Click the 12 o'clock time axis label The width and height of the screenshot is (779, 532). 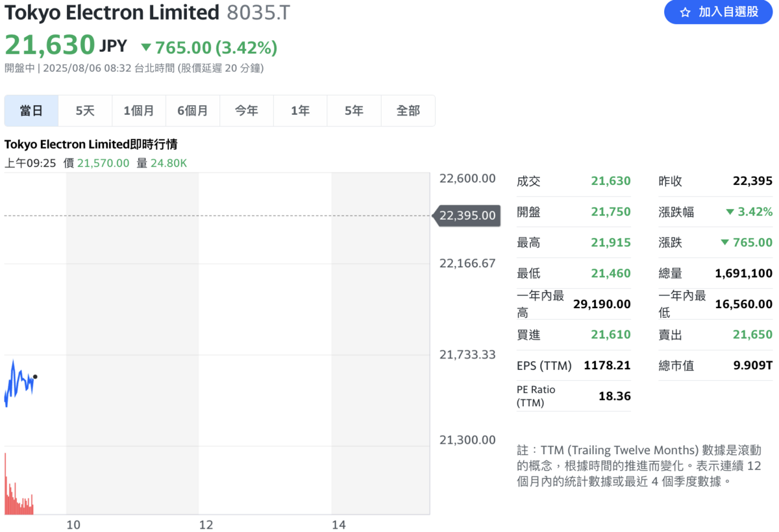(206, 524)
